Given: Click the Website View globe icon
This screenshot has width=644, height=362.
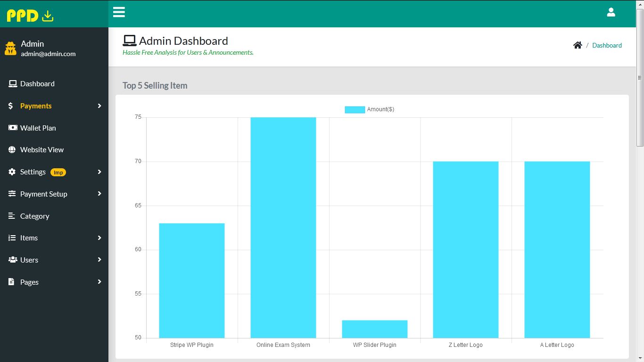Looking at the screenshot, I should click(x=12, y=150).
